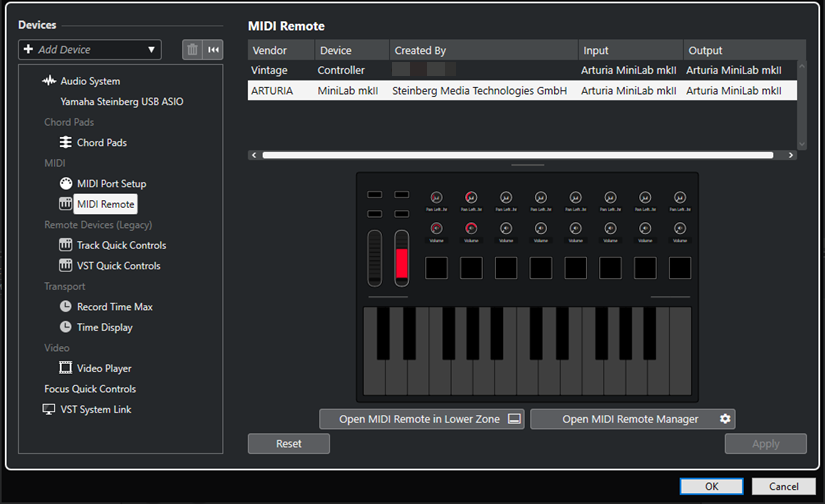
Task: Click Open MIDI Remote in Lower Zone
Action: (422, 419)
